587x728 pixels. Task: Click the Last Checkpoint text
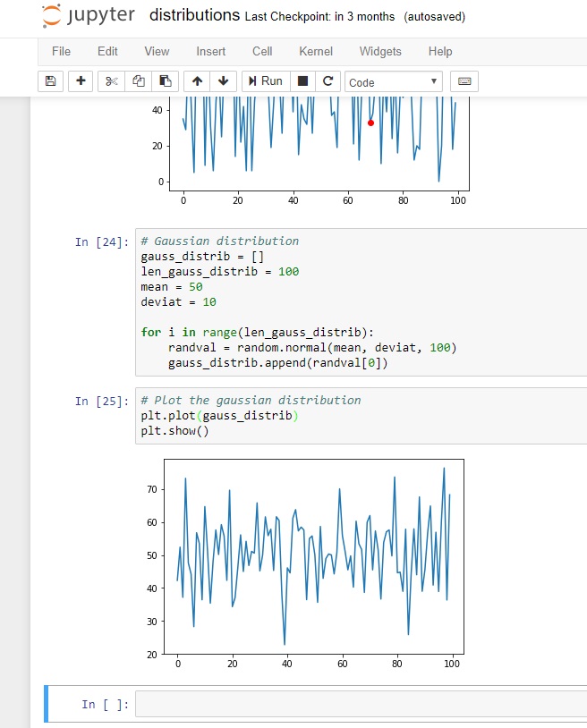point(320,17)
